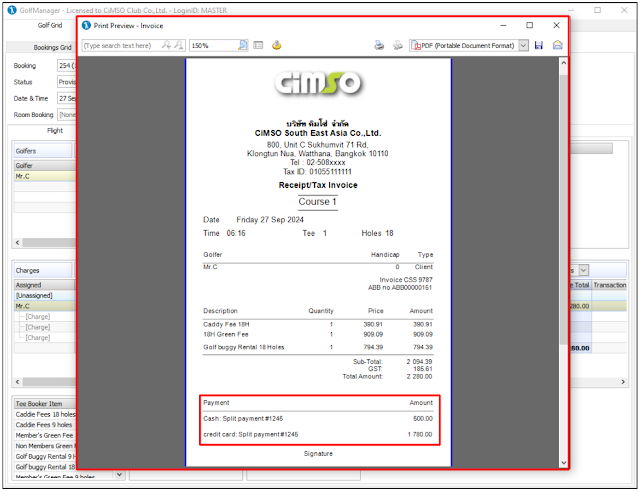This screenshot has height=491, width=639.
Task: Select the [Unassigned] charges row
Action: click(45, 295)
